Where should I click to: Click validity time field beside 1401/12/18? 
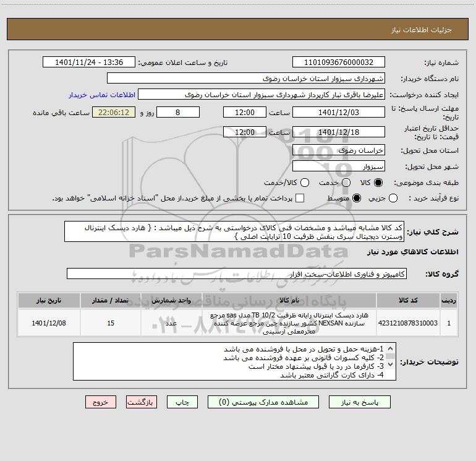245,132
